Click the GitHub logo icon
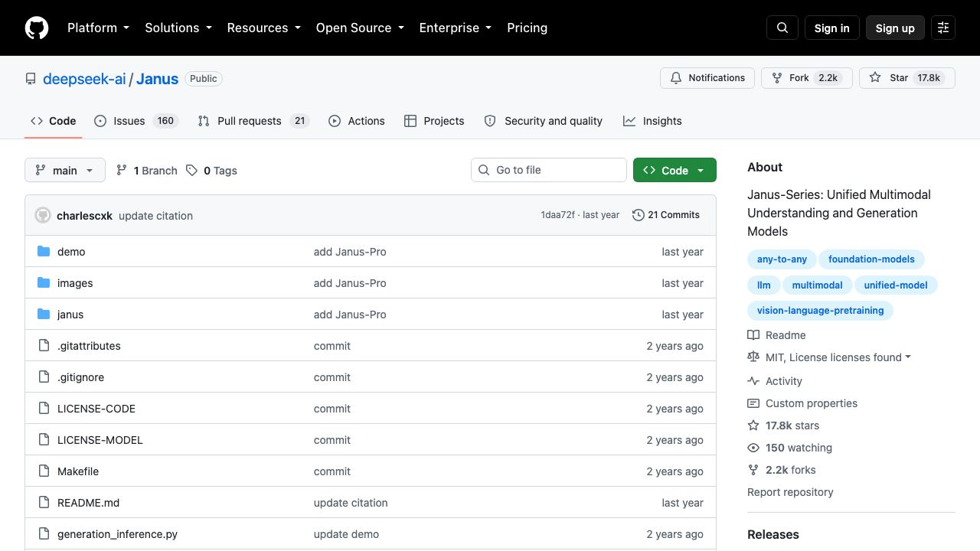This screenshot has height=551, width=980. [x=37, y=28]
